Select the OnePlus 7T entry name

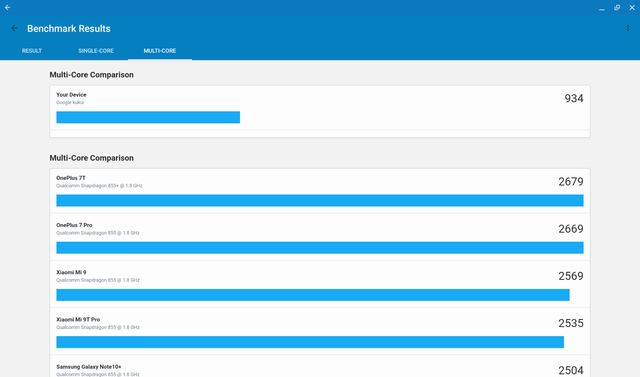tap(71, 178)
